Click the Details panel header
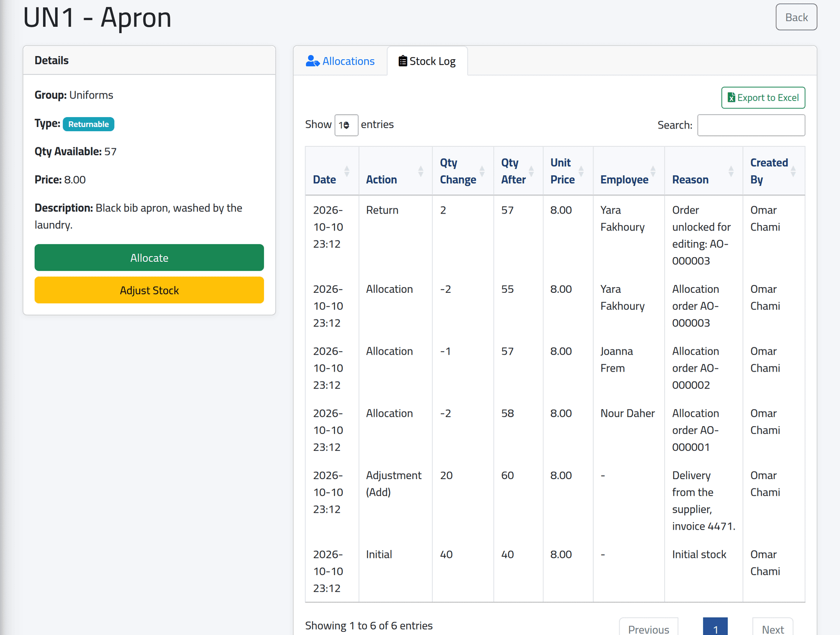The width and height of the screenshot is (840, 635). click(149, 60)
